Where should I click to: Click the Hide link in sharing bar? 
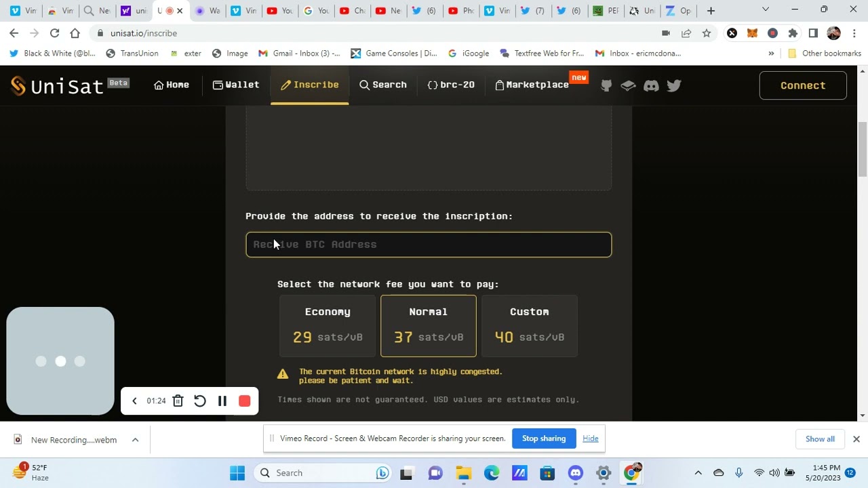pos(591,439)
